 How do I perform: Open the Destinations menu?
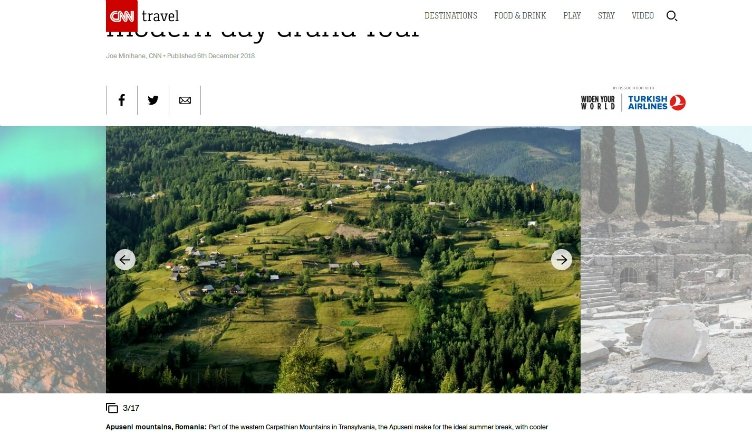pyautogui.click(x=451, y=16)
